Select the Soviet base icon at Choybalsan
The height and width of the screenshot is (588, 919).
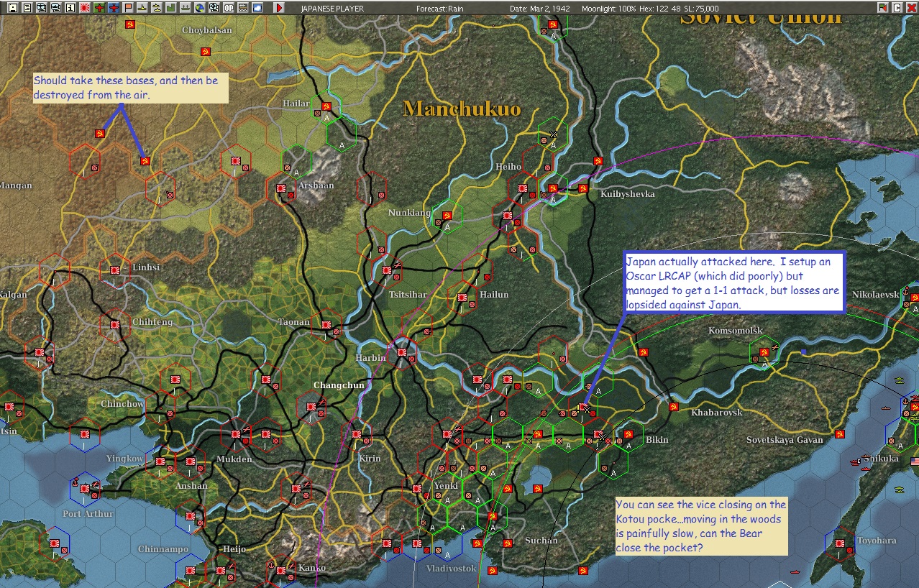205,51
